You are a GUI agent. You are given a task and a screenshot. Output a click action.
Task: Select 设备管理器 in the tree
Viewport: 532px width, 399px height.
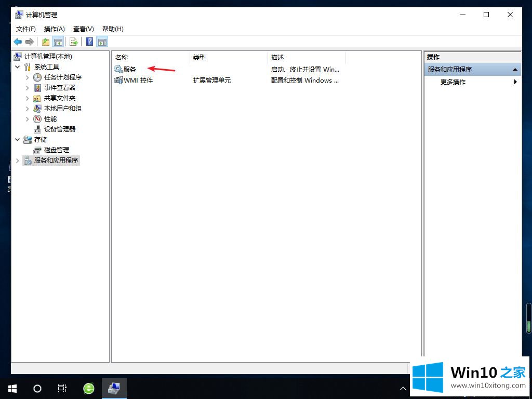[59, 129]
